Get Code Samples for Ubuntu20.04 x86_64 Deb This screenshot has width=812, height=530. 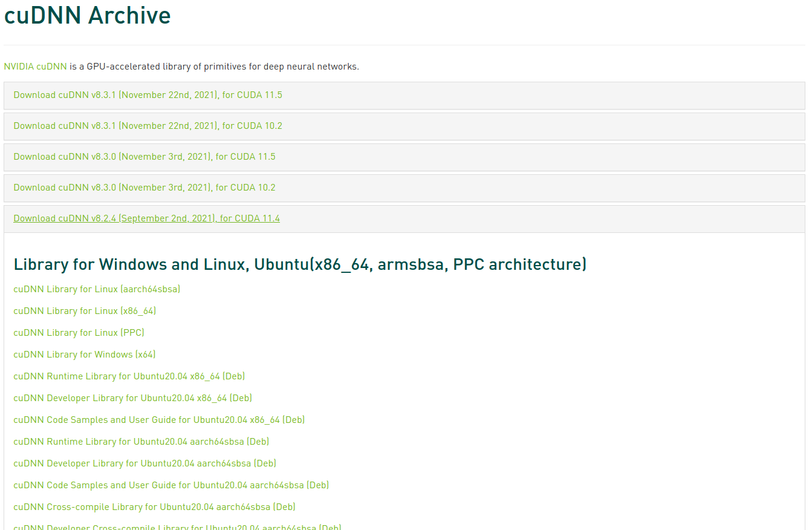[159, 420]
